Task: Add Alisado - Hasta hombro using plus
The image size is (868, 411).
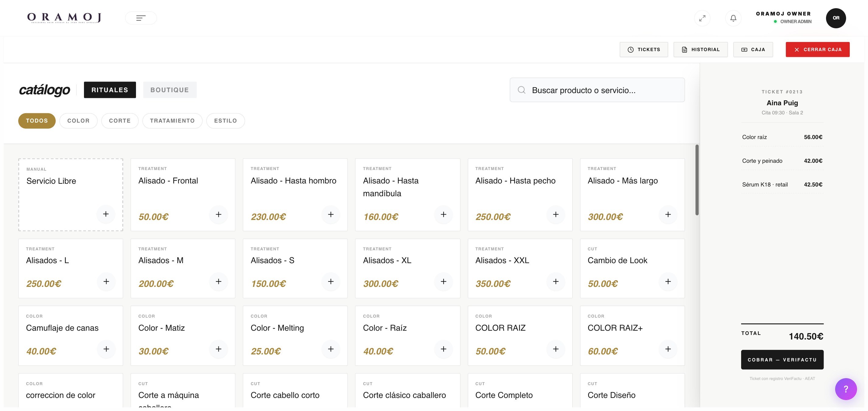Action: point(331,214)
